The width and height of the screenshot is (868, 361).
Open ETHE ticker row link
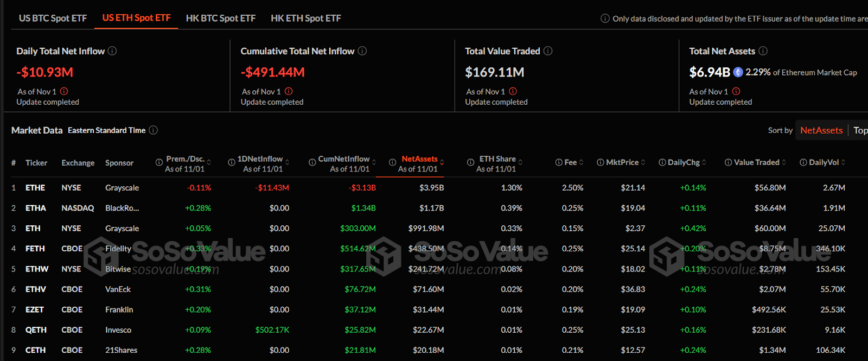click(35, 188)
